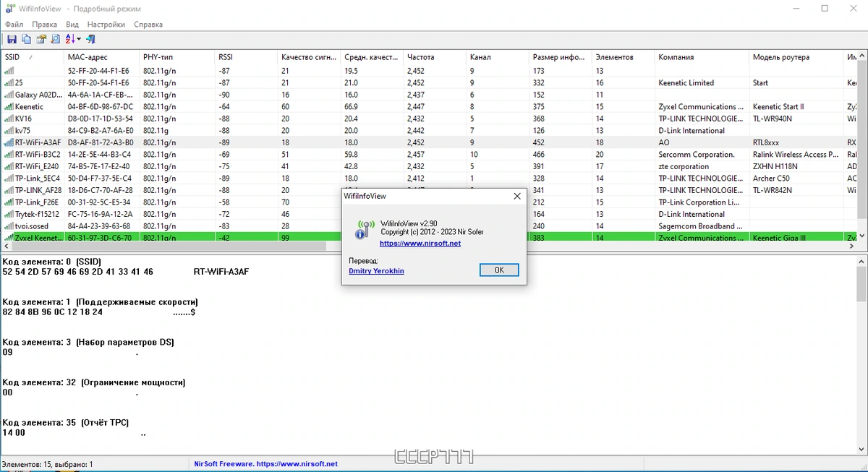Viewport: 868px width, 472px height.
Task: Click OK in the About dialog
Action: pos(499,270)
